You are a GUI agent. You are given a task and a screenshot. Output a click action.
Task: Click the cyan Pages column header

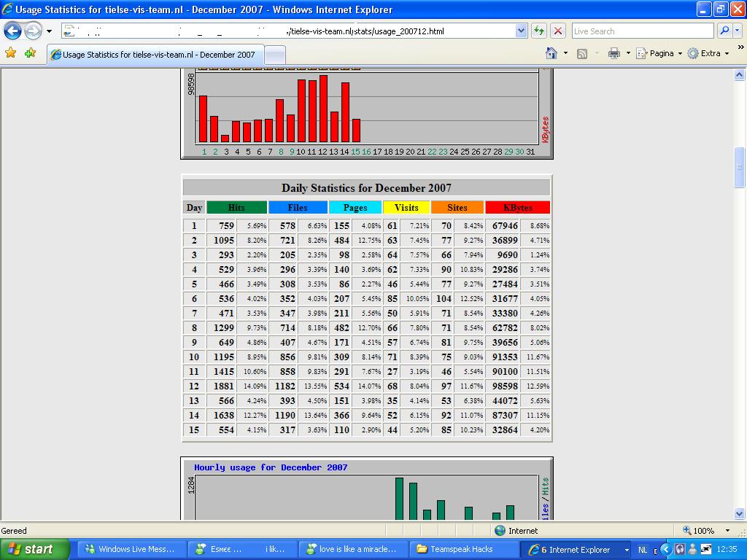[x=355, y=208]
